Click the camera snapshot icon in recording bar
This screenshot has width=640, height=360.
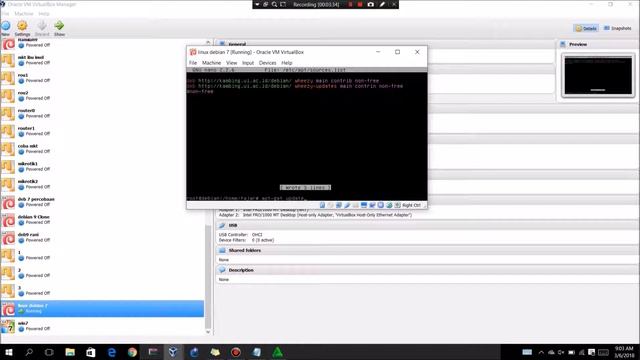pyautogui.click(x=371, y=4)
